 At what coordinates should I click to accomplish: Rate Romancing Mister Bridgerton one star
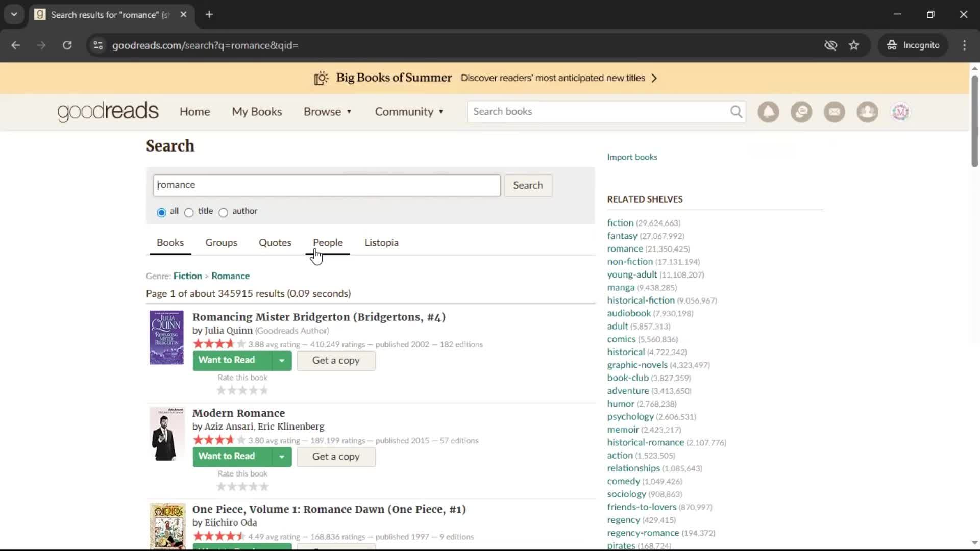tap(221, 390)
